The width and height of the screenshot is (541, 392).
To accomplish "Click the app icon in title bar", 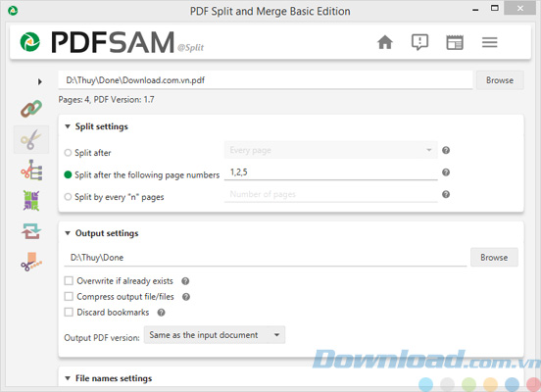I will click(13, 11).
